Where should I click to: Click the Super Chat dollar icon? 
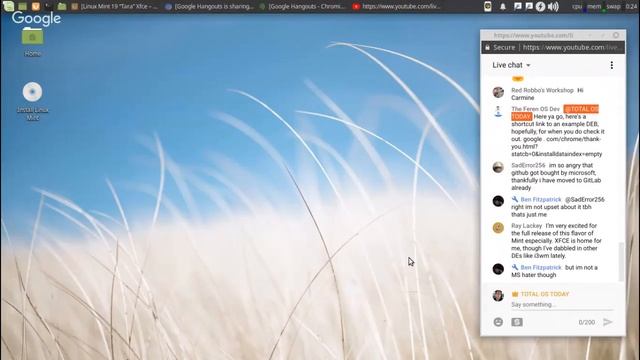[x=517, y=322]
